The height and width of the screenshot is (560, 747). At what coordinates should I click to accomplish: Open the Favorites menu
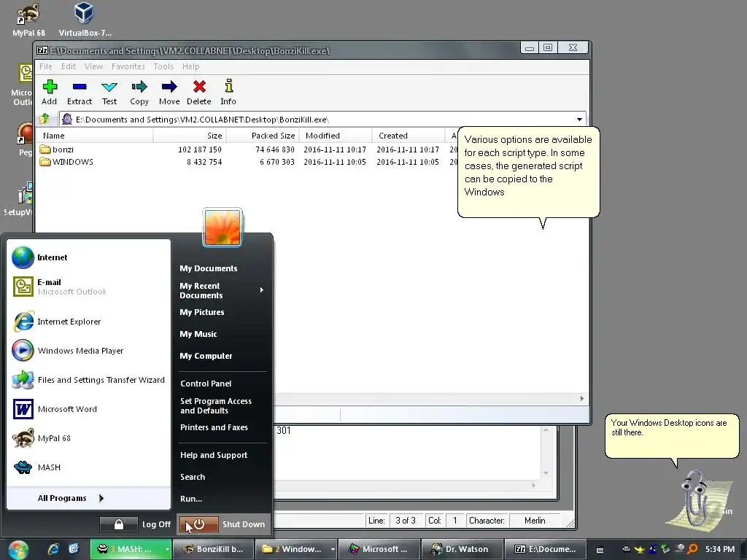[128, 66]
